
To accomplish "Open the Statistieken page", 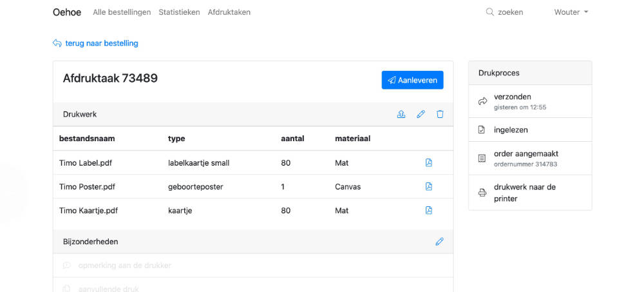I will click(x=179, y=12).
